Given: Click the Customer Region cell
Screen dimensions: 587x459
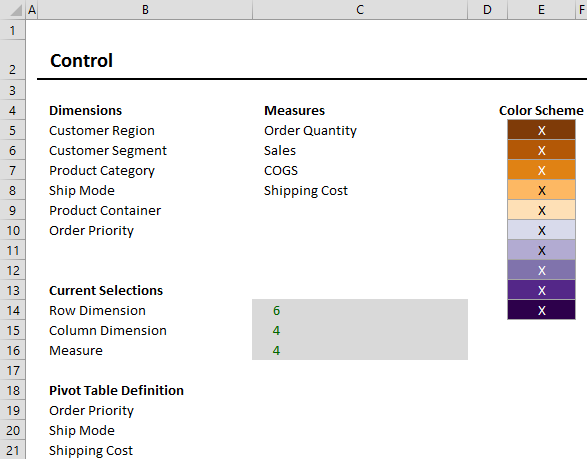Looking at the screenshot, I should (145, 130).
